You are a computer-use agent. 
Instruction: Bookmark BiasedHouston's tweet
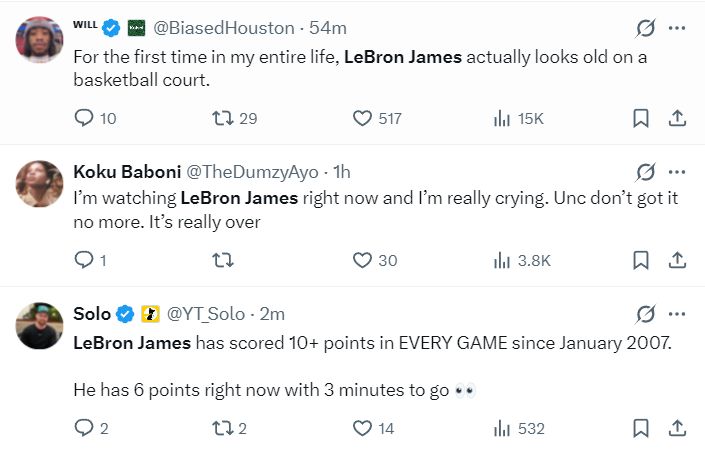[641, 118]
